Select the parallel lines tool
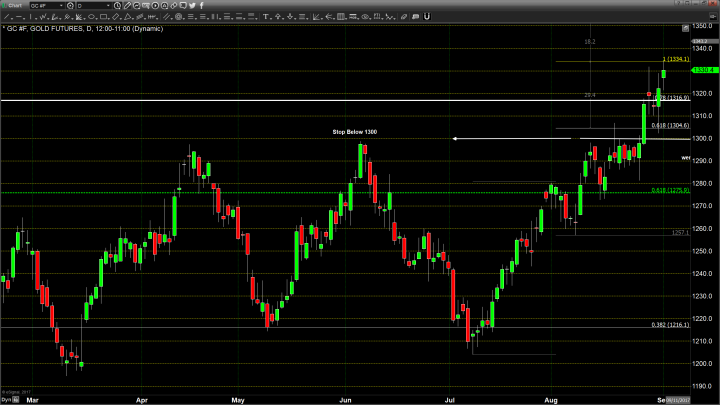720x405 pixels. (166, 17)
